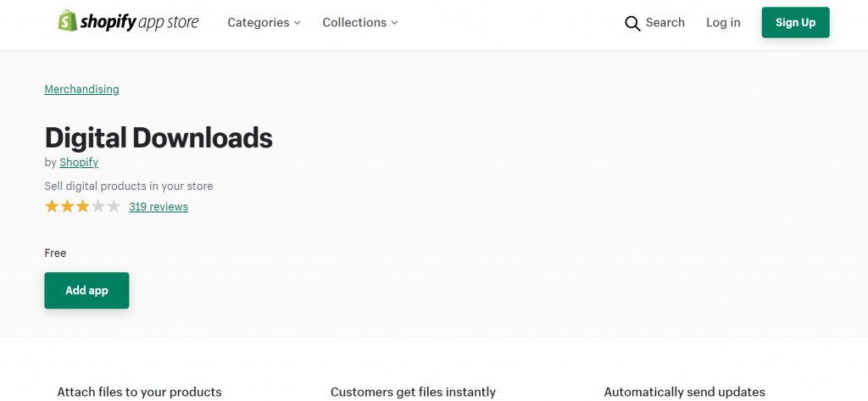Click the first gold rating star
868x401 pixels.
[x=52, y=207]
